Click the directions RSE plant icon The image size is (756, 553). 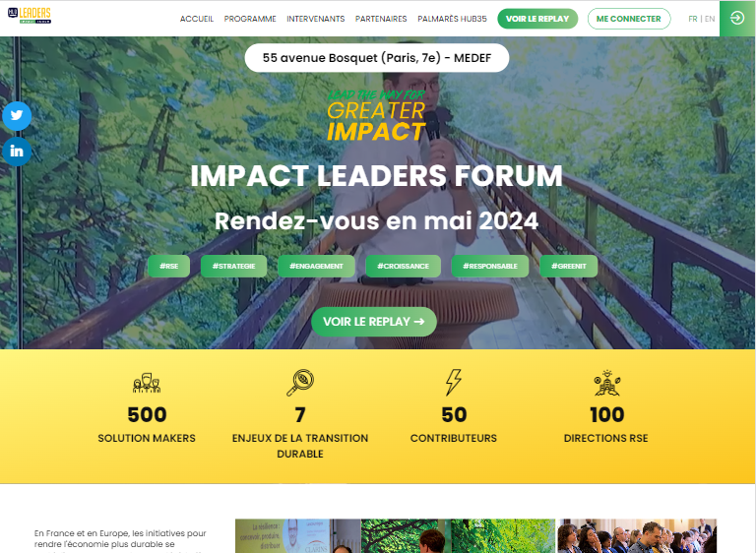pyautogui.click(x=607, y=383)
